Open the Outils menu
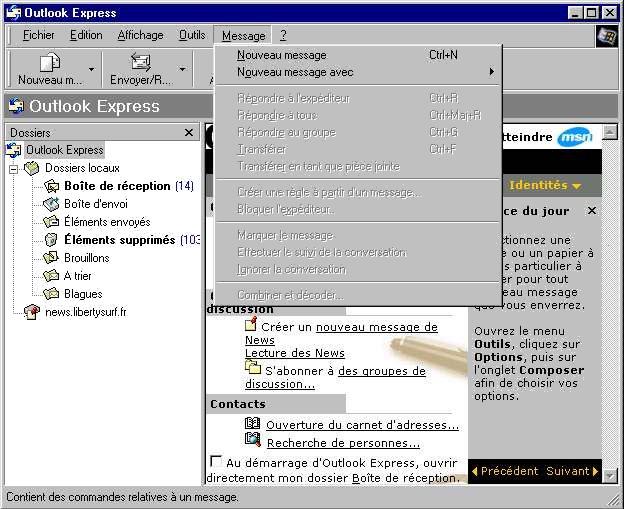This screenshot has height=509, width=624. click(192, 35)
